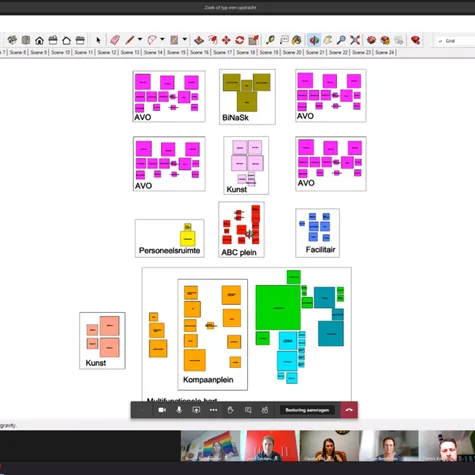Click Besturing aanvragen button
This screenshot has width=475, height=475.
307,410
